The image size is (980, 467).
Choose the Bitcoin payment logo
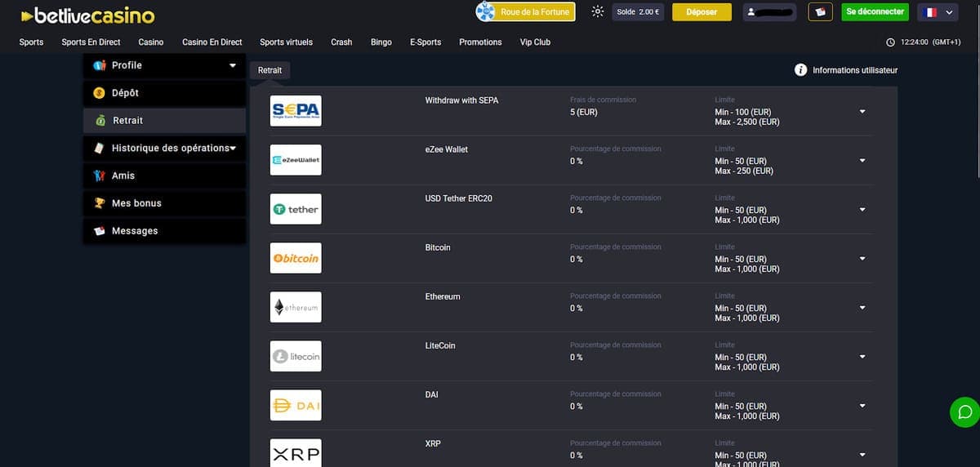coord(296,258)
